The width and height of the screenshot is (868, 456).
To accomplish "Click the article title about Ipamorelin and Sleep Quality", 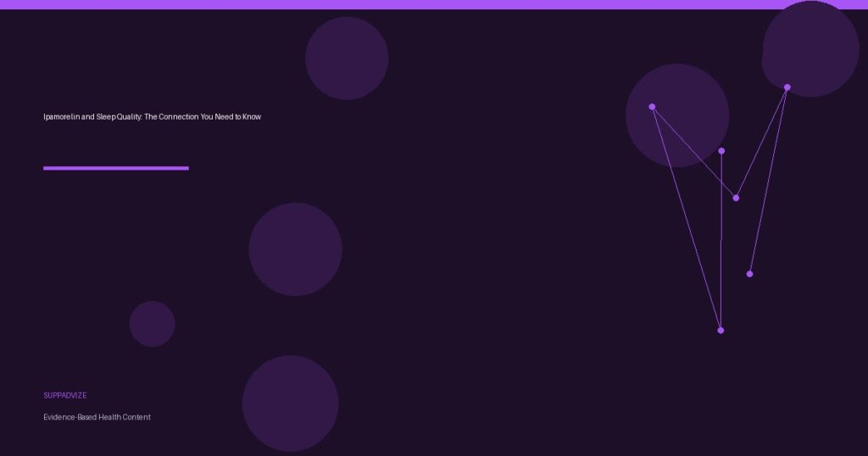I will point(153,117).
